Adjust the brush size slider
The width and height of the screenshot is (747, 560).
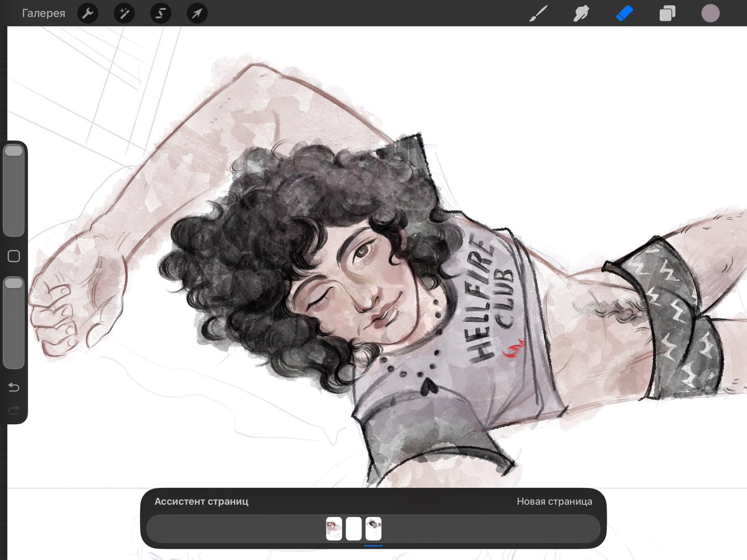click(x=14, y=191)
